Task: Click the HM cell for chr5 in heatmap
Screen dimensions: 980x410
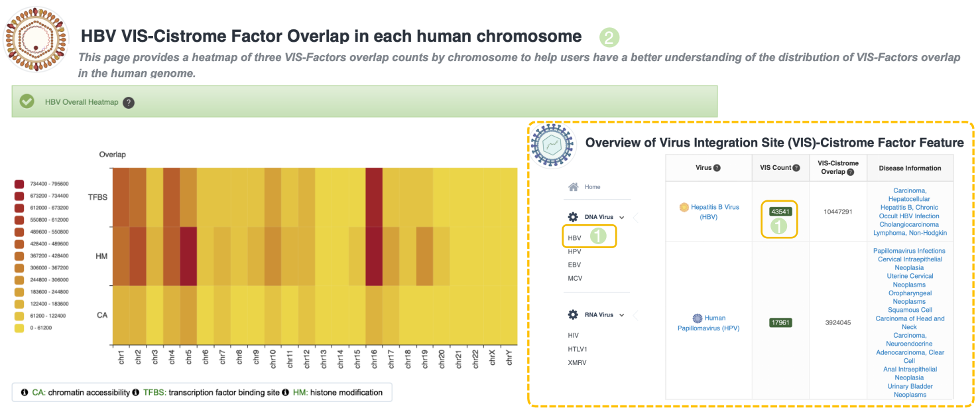Action: pyautogui.click(x=188, y=256)
